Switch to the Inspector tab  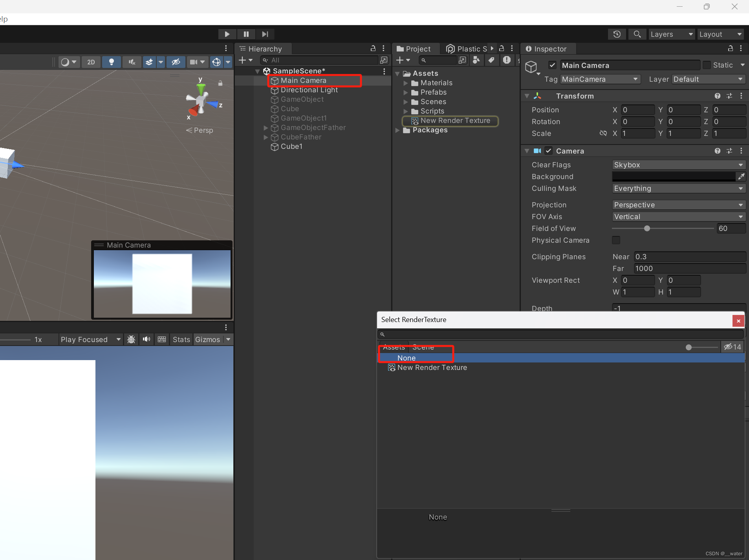(x=547, y=49)
